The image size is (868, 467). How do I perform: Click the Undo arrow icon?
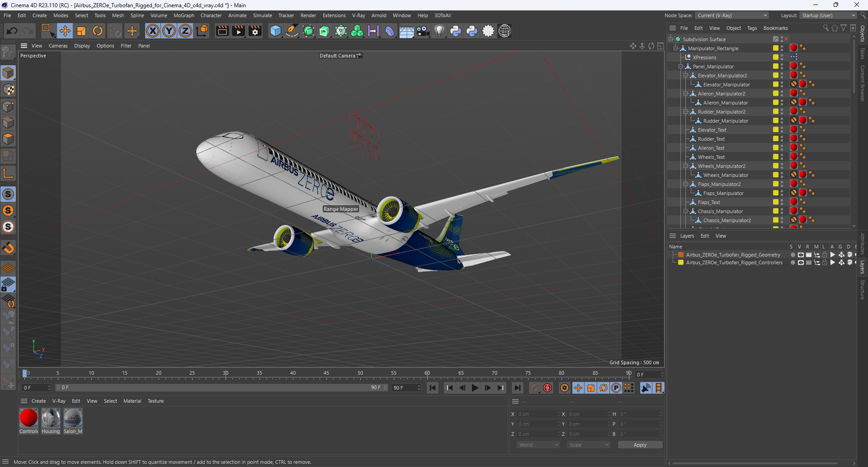pos(12,31)
